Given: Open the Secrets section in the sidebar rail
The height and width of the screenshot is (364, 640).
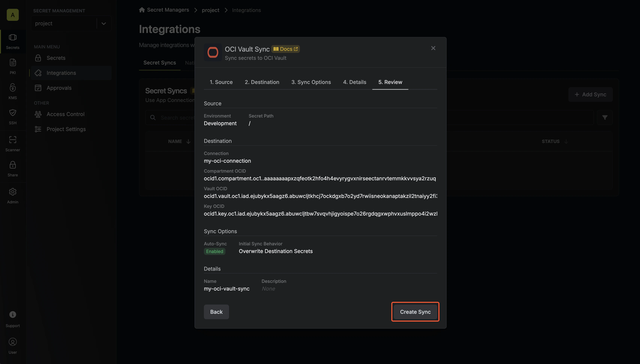Looking at the screenshot, I should tap(13, 41).
